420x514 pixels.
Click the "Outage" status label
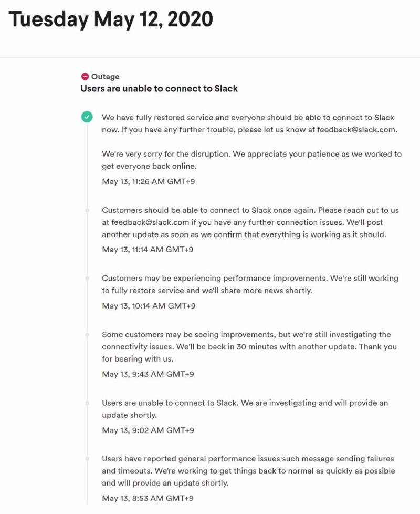tap(105, 77)
